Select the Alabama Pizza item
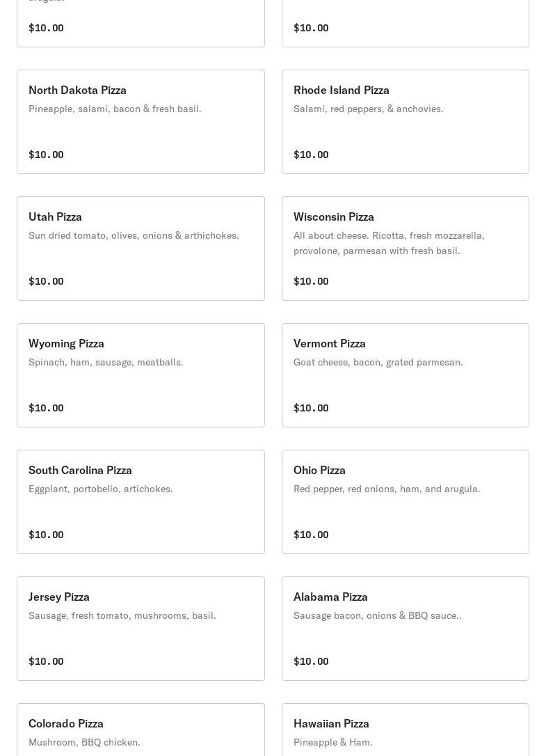Image resolution: width=546 pixels, height=756 pixels. click(406, 629)
